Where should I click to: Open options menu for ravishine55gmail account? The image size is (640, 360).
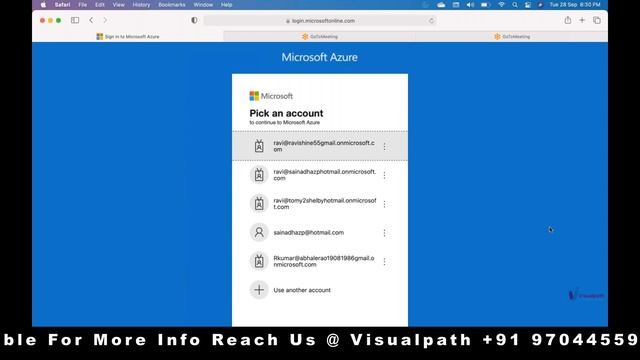tap(384, 147)
